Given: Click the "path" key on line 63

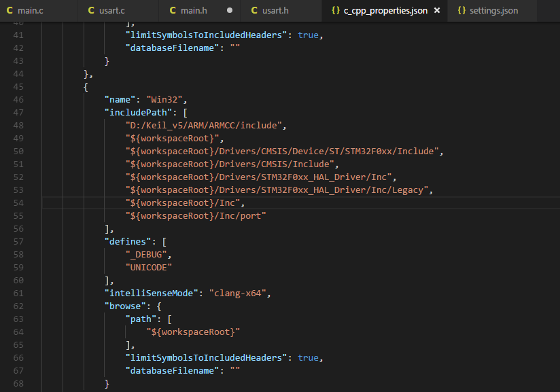Looking at the screenshot, I should point(141,319).
